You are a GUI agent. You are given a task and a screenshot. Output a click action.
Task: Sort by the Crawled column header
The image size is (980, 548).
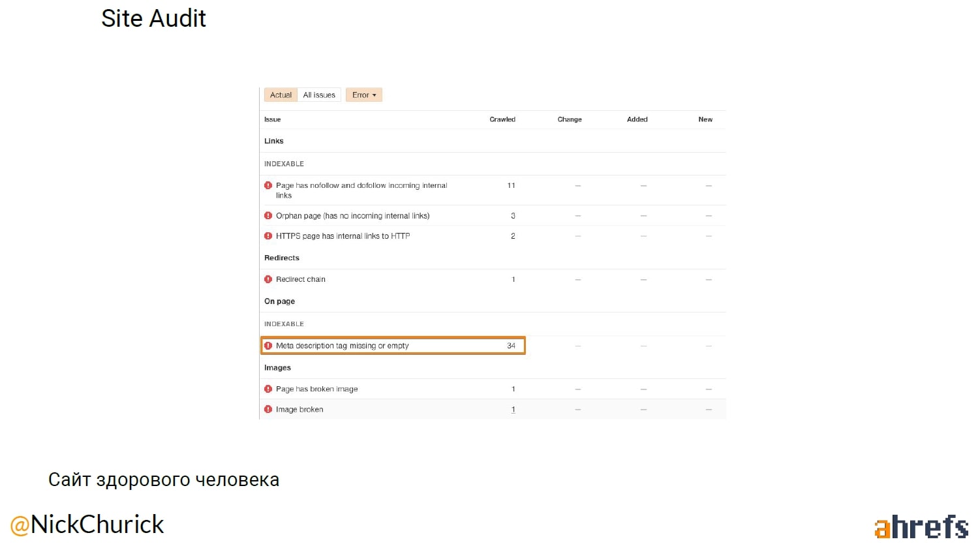502,119
